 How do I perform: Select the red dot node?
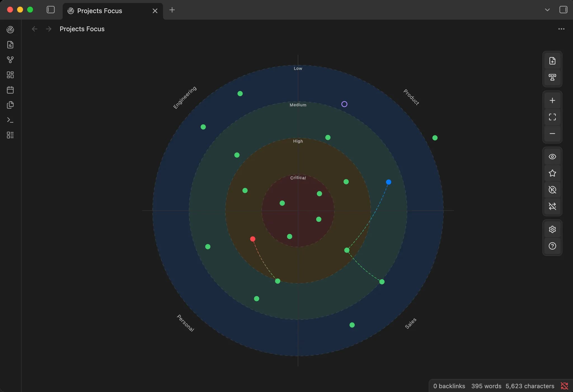(x=253, y=239)
